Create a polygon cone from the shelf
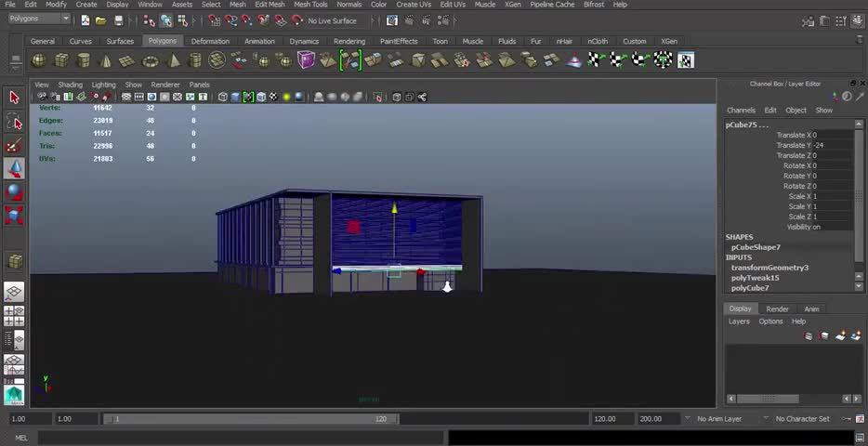The width and height of the screenshot is (868, 446). coord(106,60)
